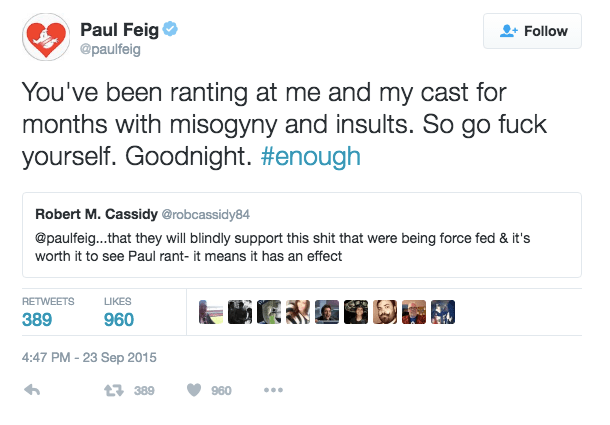This screenshot has height=425, width=610.
Task: Click the @robcassidy84 handle
Action: (221, 214)
